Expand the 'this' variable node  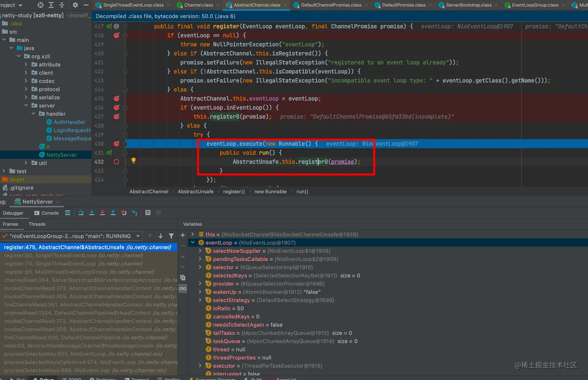tap(192, 234)
